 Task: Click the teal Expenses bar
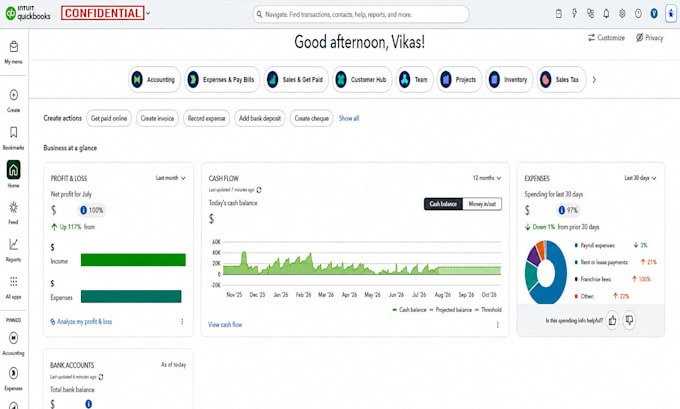click(x=131, y=296)
